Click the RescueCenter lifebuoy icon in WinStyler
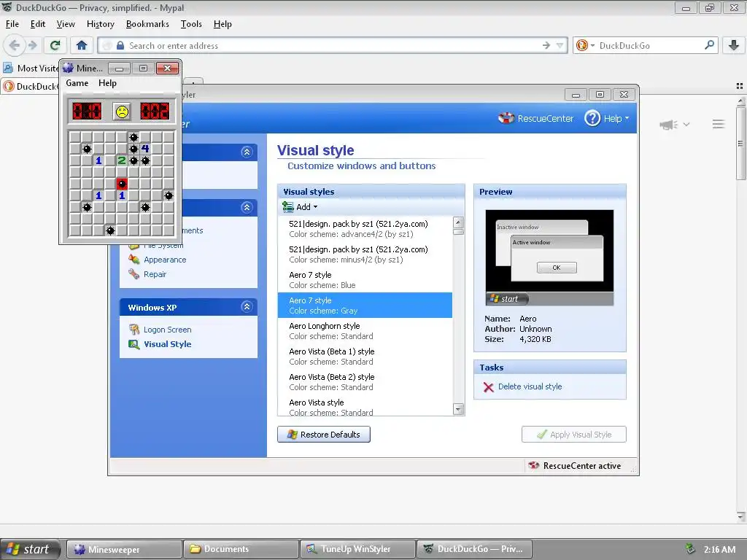Viewport: 747px width, 560px height. [506, 118]
